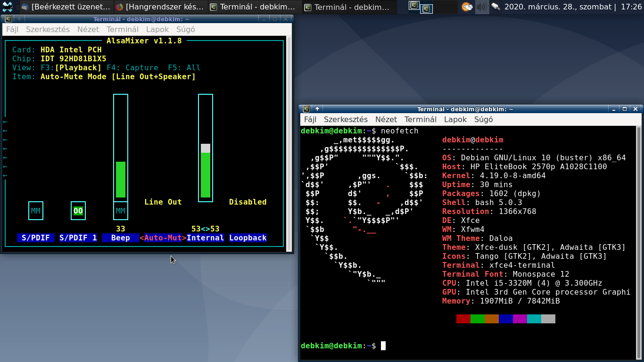Click the Beep volume value 33
The image size is (644, 362).
click(x=121, y=229)
